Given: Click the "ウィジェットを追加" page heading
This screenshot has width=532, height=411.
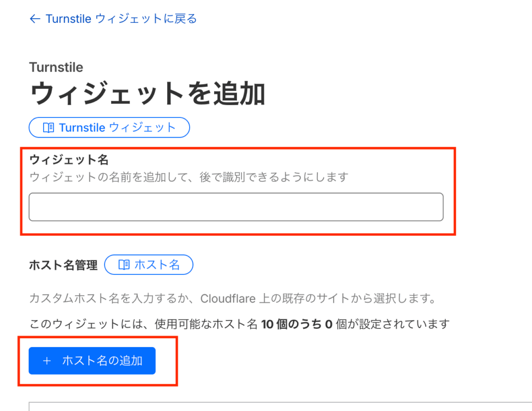Looking at the screenshot, I should [x=148, y=94].
